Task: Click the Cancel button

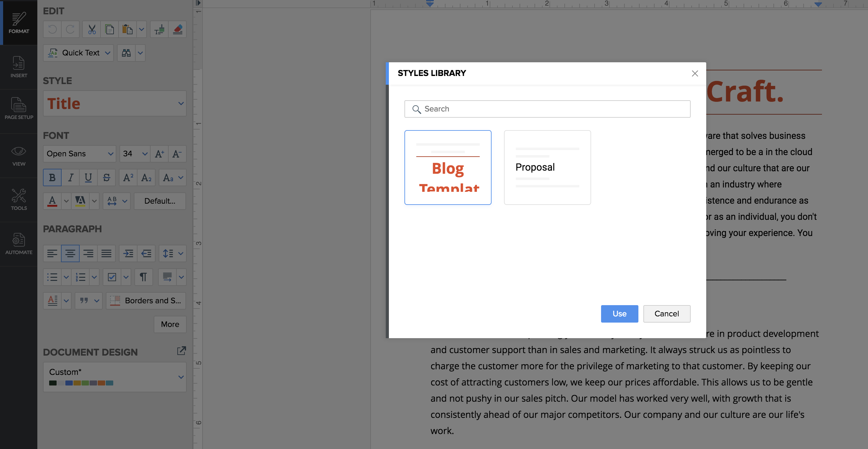Action: tap(666, 314)
